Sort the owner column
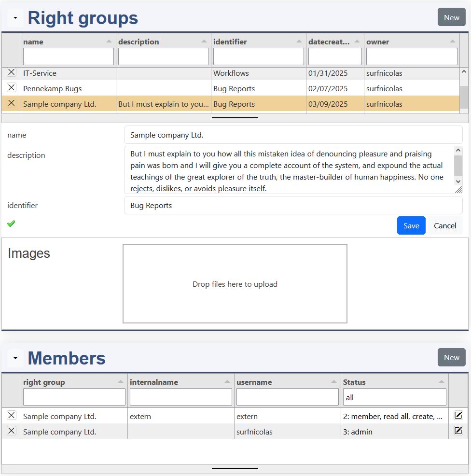This screenshot has height=476, width=471. tap(453, 42)
